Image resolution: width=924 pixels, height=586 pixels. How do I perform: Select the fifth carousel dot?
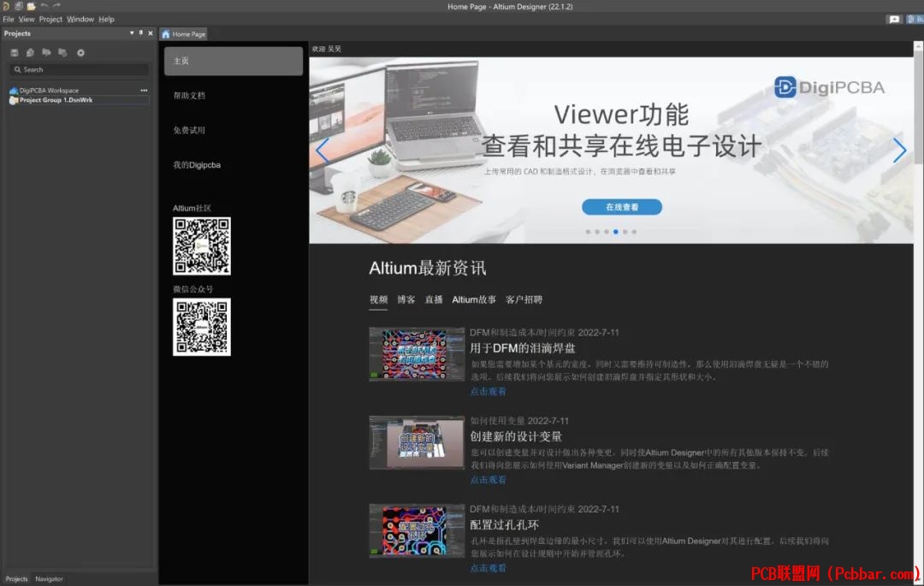(x=625, y=232)
